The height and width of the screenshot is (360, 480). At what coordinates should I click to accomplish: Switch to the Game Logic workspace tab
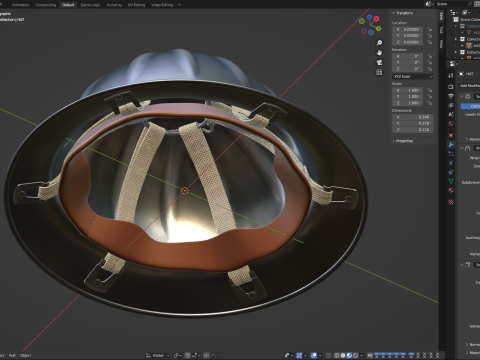[90, 5]
